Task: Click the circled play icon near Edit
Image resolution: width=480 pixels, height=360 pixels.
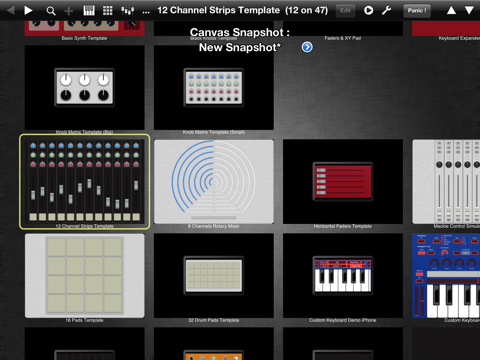Action: (368, 10)
